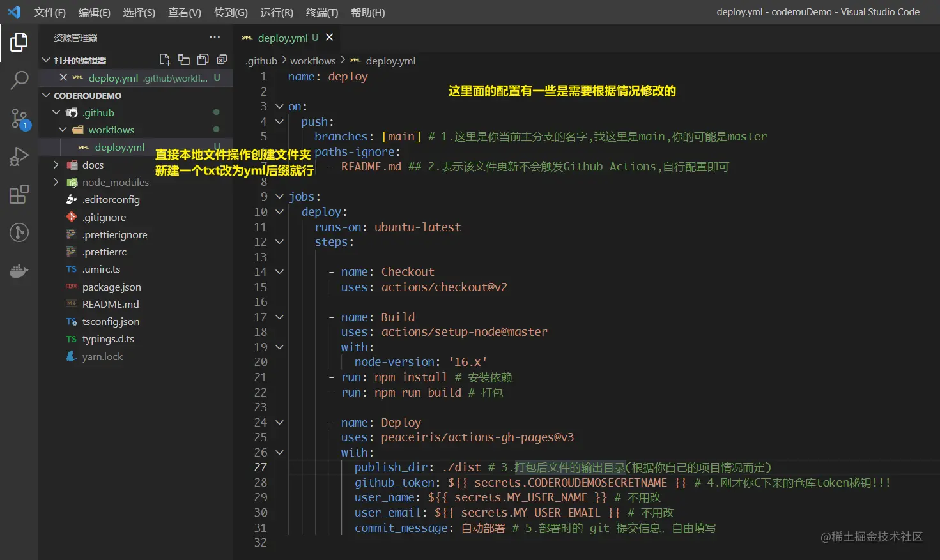Fold the 'with:' block at line 26
Image resolution: width=940 pixels, height=560 pixels.
tap(279, 452)
